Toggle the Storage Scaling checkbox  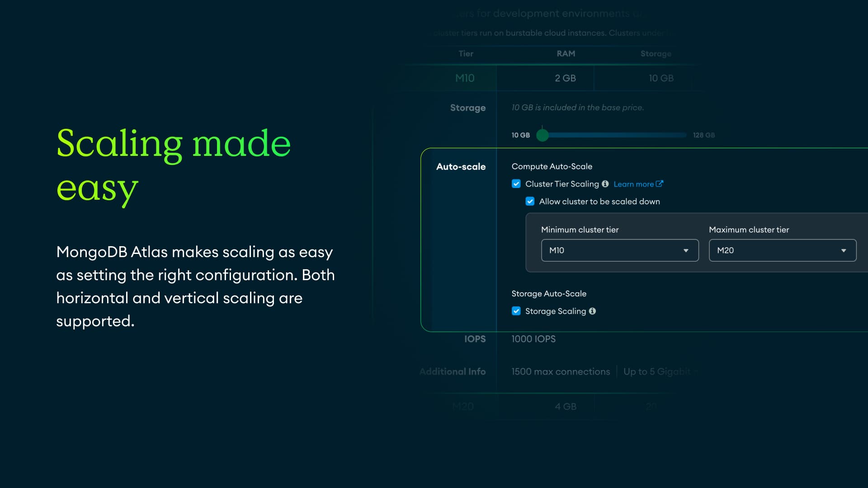pyautogui.click(x=516, y=311)
